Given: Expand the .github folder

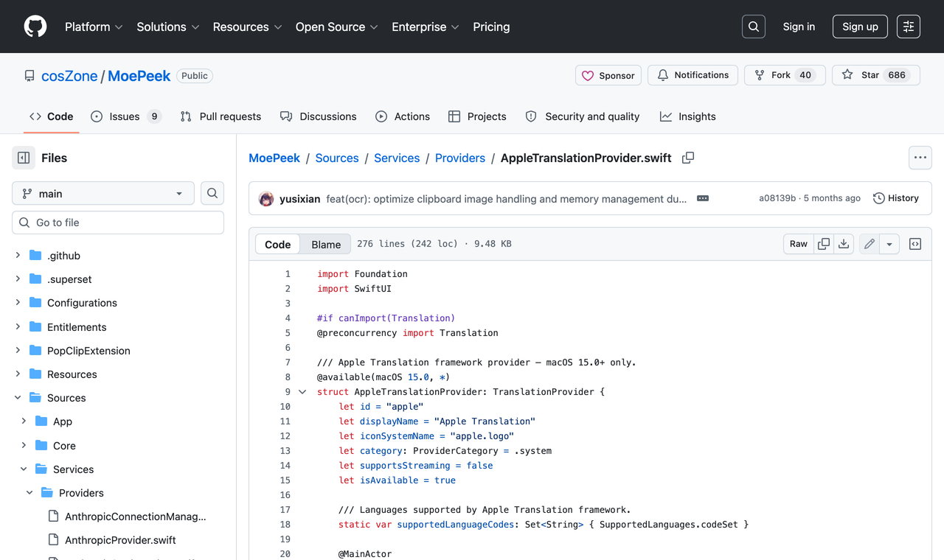Looking at the screenshot, I should (x=18, y=256).
